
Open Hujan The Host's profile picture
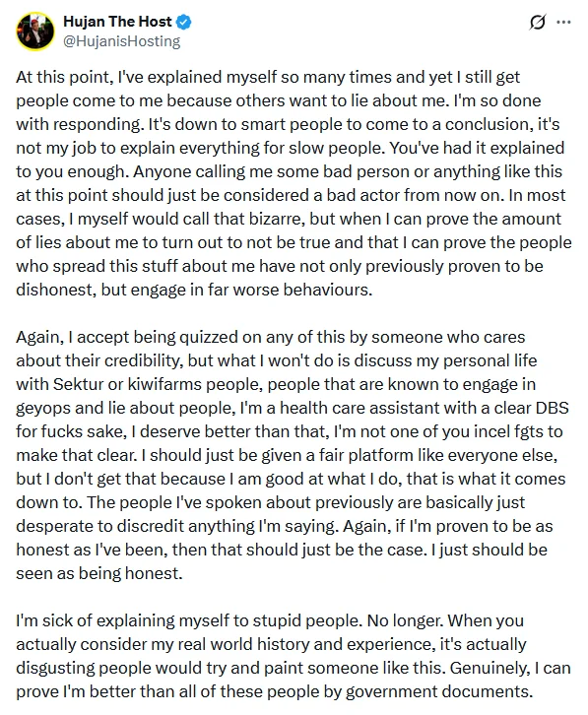(35, 31)
